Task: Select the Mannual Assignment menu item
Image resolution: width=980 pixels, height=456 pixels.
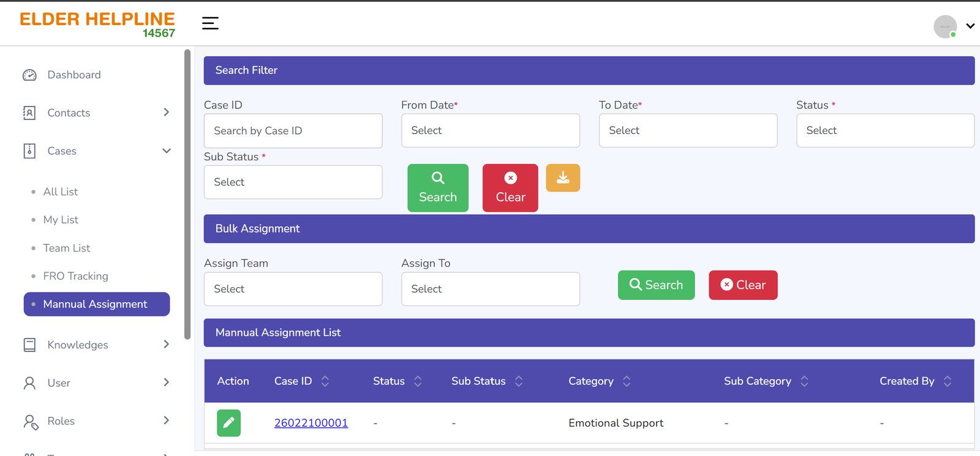Action: [x=97, y=304]
